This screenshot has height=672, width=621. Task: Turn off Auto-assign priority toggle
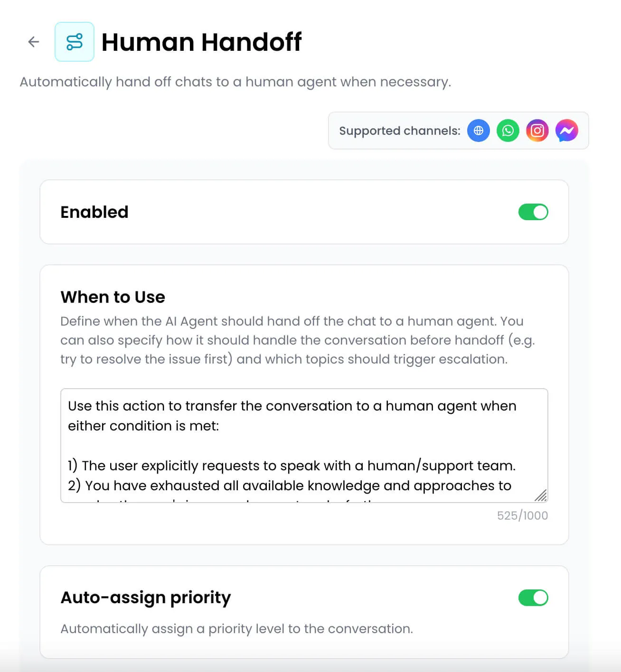(x=533, y=597)
